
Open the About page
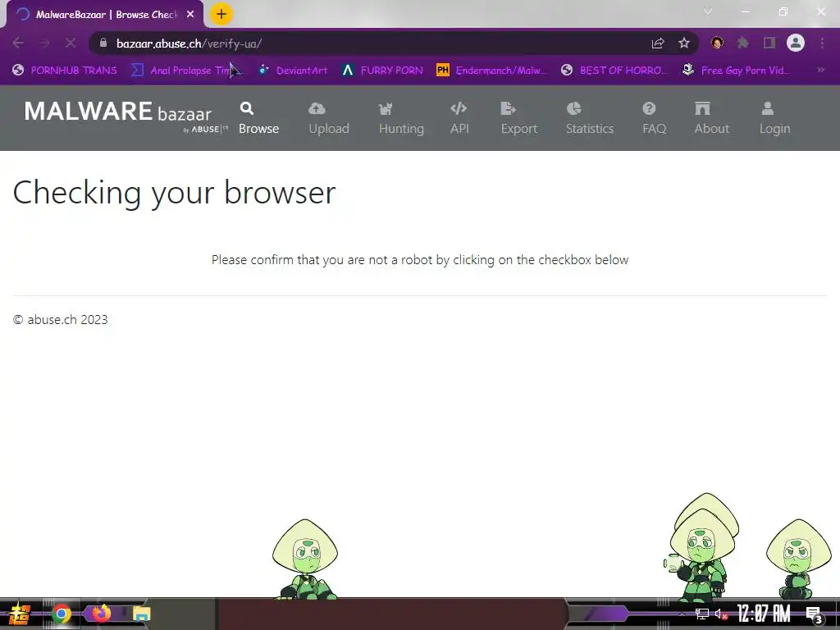(712, 118)
